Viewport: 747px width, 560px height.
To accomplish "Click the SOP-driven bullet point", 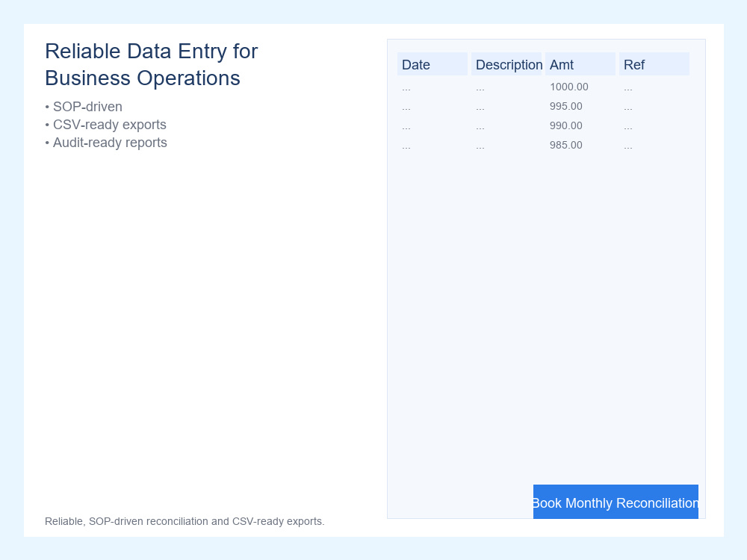I will click(84, 107).
